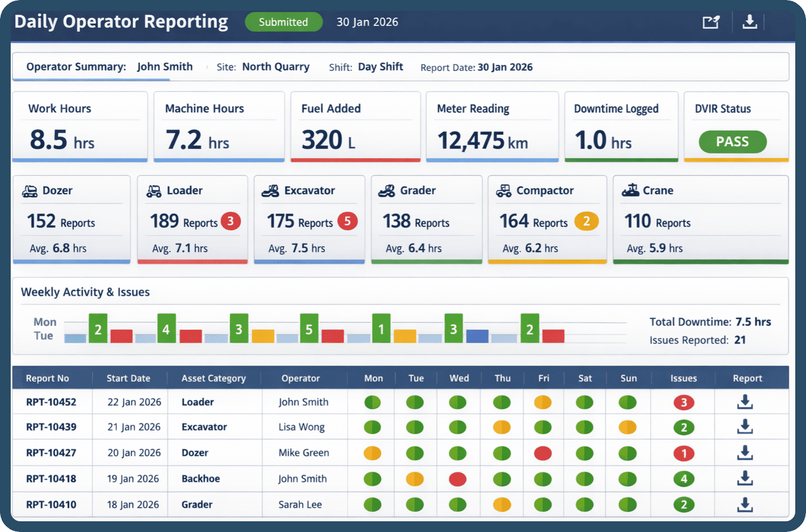Click the share/export icon in the header
The height and width of the screenshot is (532, 806).
point(710,21)
